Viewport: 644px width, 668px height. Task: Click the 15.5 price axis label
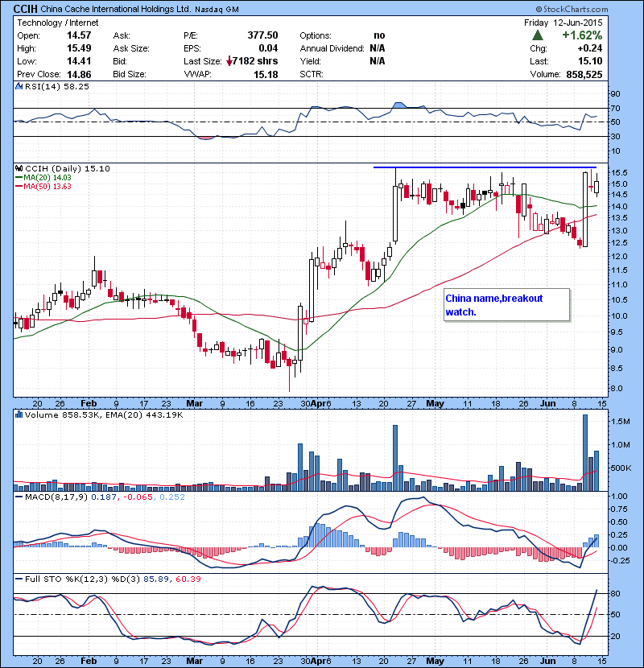(x=619, y=173)
